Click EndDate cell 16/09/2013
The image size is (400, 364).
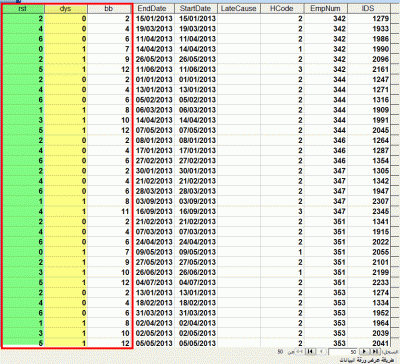click(x=154, y=211)
